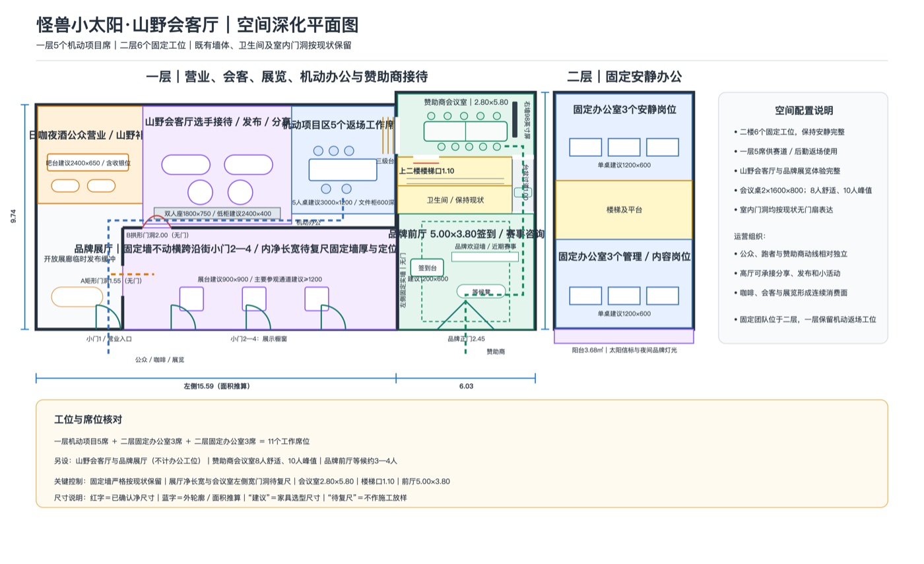Select note 5人桌建议3000×1200 / 文件柜600深
Image resolution: width=924 pixels, height=564 pixels.
point(343,203)
